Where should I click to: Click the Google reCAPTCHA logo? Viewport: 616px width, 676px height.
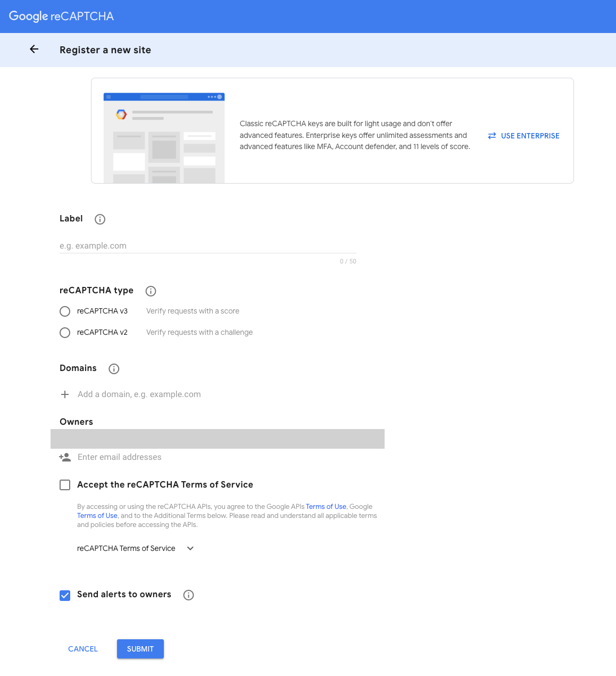(61, 17)
